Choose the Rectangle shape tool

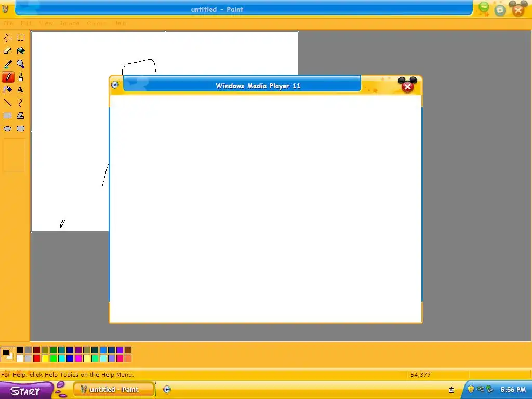[7, 116]
